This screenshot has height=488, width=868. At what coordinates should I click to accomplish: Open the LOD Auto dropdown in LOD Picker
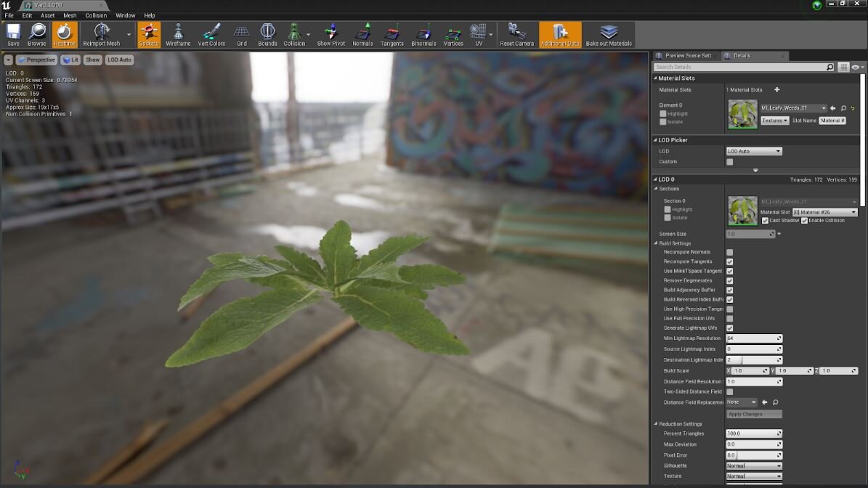click(x=753, y=150)
